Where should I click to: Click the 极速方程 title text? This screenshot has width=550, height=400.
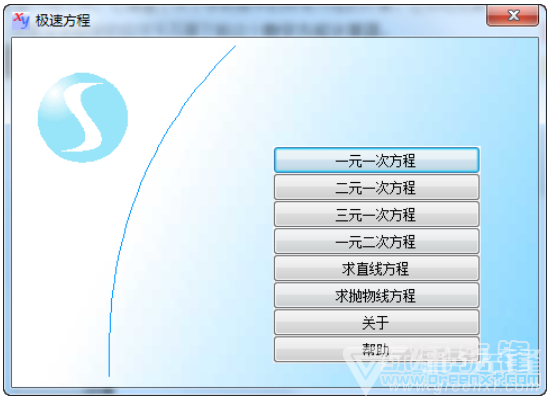click(63, 21)
